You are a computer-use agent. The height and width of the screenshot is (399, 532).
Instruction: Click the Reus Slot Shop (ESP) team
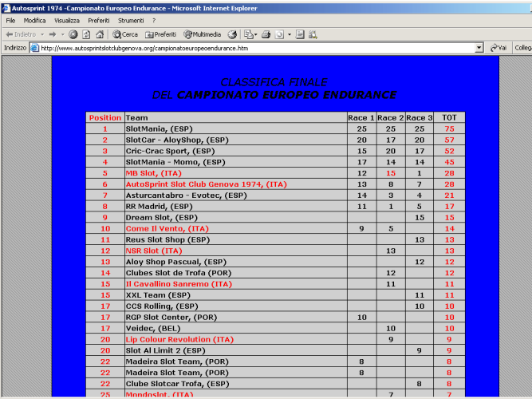point(168,239)
